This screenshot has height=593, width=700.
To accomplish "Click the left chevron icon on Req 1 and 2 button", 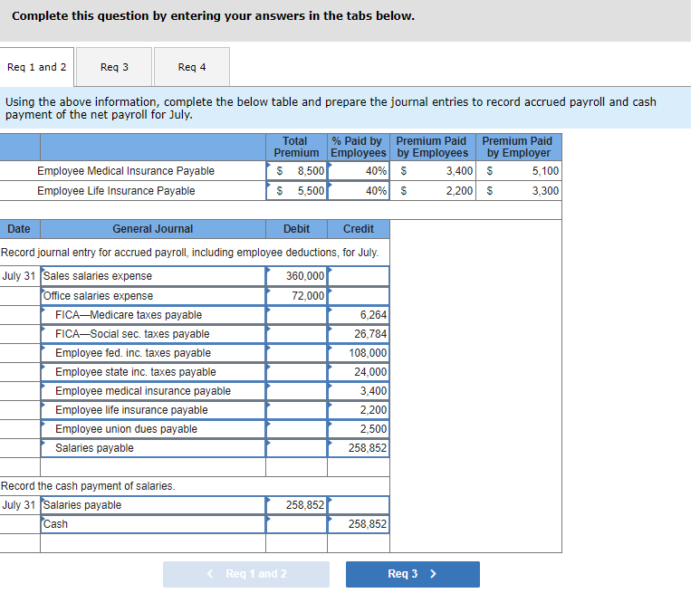I will coord(211,574).
